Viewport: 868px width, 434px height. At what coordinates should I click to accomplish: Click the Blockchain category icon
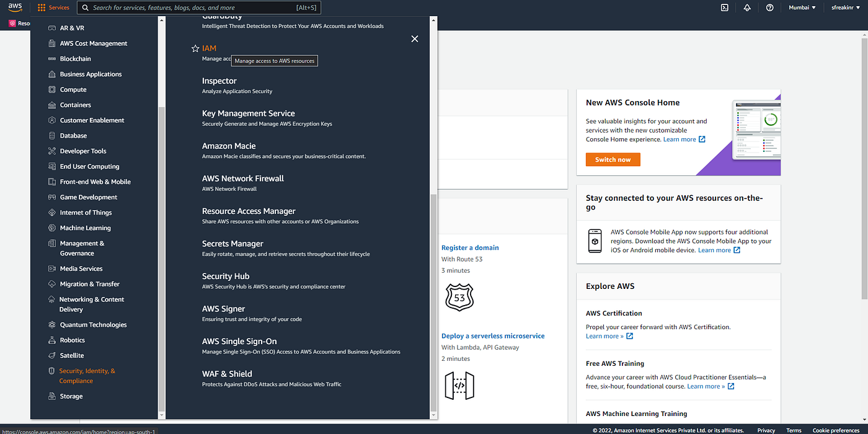point(52,59)
